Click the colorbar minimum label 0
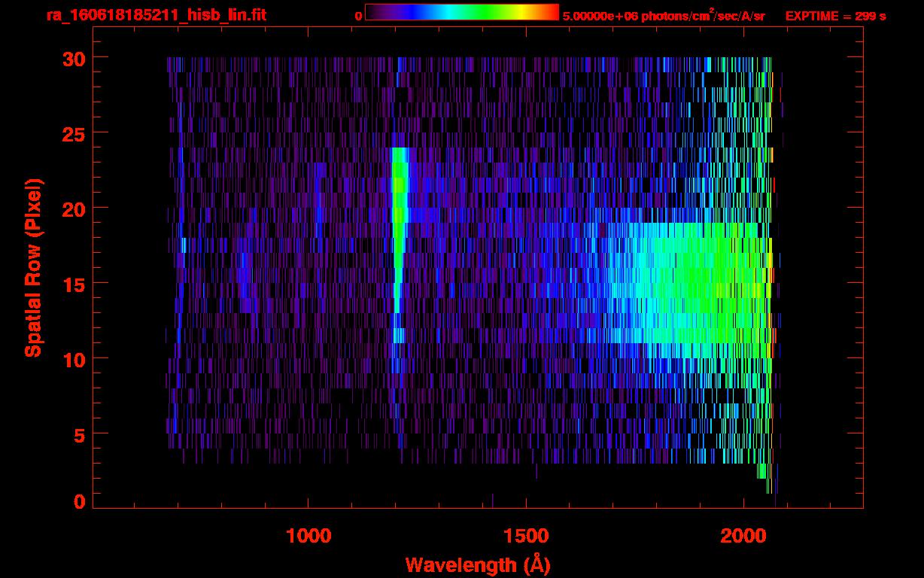The height and width of the screenshot is (578, 924). (x=358, y=16)
